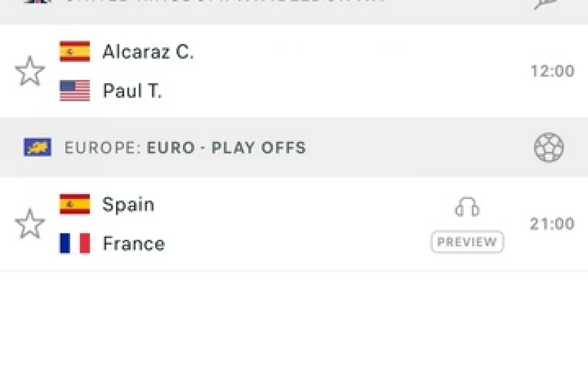588x367 pixels.
Task: Toggle favorite star for Spain vs France
Action: coord(30,224)
